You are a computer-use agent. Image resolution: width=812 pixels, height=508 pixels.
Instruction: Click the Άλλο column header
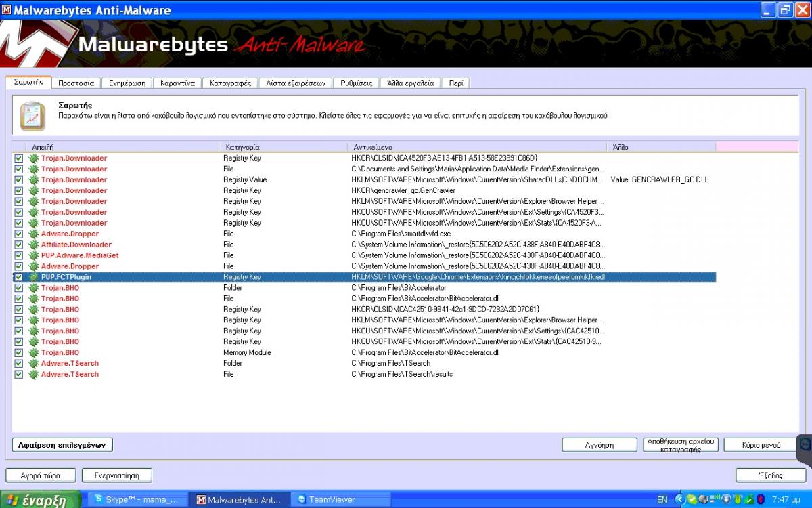pos(661,147)
